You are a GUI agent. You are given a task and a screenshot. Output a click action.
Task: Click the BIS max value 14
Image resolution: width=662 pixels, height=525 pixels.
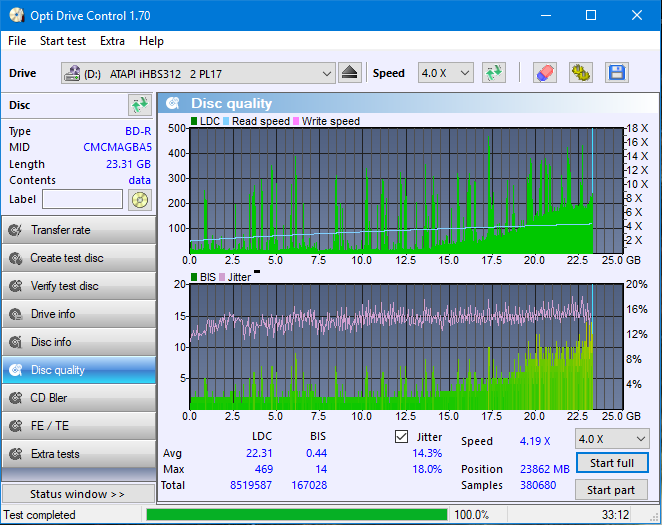tap(321, 469)
